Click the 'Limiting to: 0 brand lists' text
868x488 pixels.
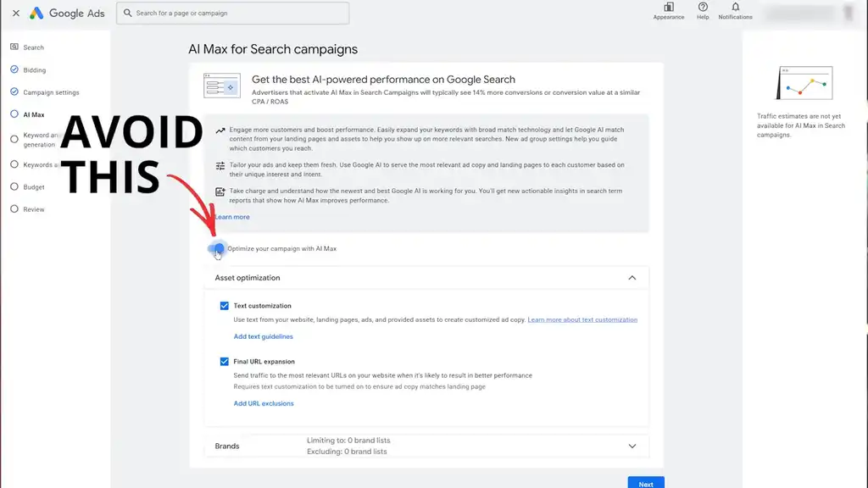[x=348, y=441]
